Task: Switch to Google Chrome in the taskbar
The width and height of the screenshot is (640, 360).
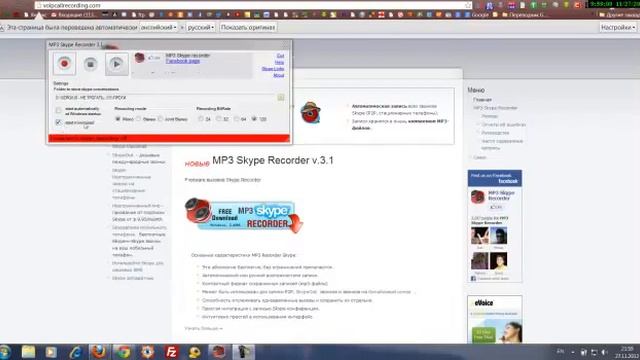Action: tap(123, 352)
